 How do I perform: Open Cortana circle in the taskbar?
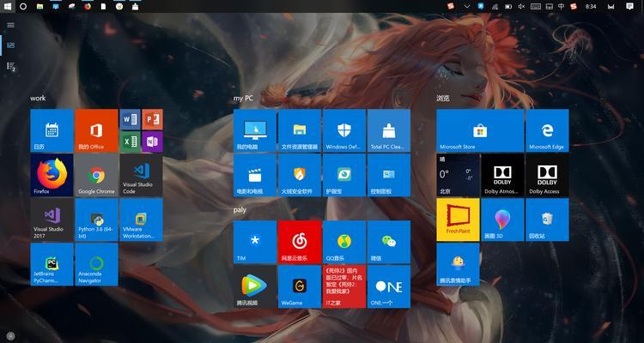(23, 7)
